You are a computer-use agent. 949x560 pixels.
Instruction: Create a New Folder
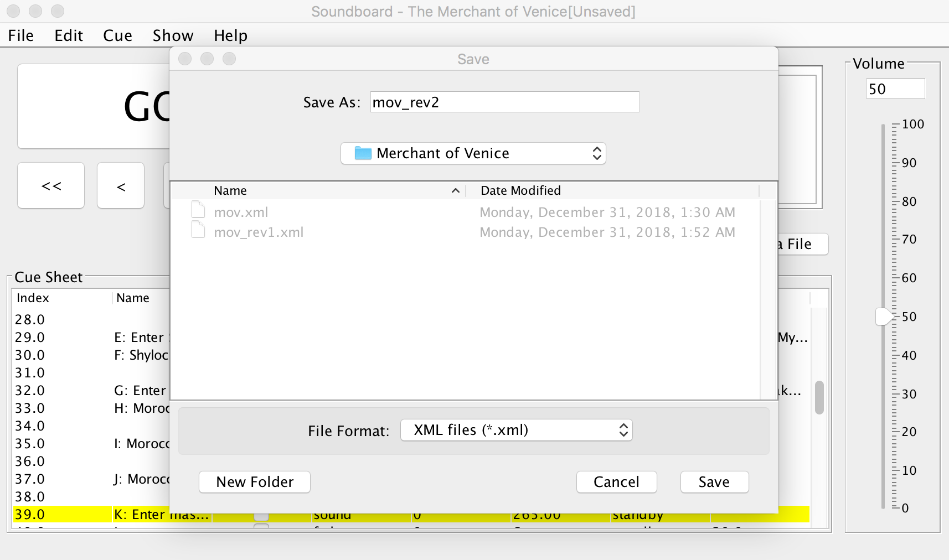pos(255,482)
